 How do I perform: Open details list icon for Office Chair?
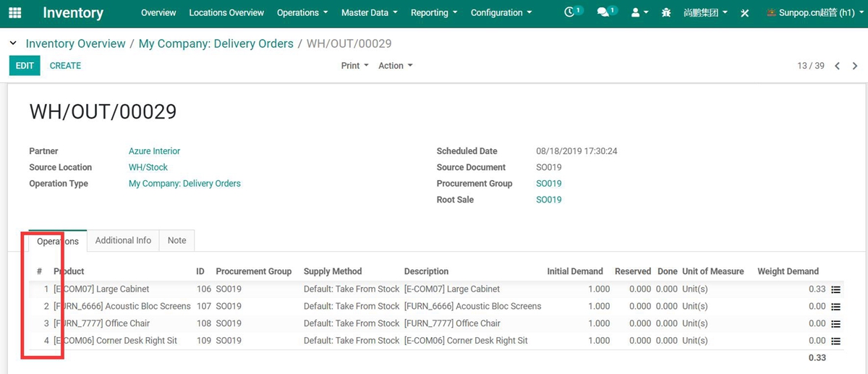click(x=835, y=324)
